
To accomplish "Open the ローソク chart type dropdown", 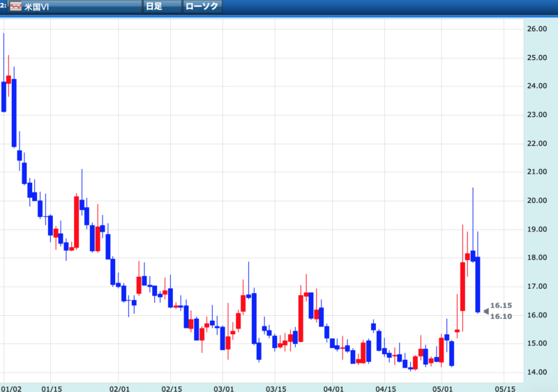I will [203, 6].
